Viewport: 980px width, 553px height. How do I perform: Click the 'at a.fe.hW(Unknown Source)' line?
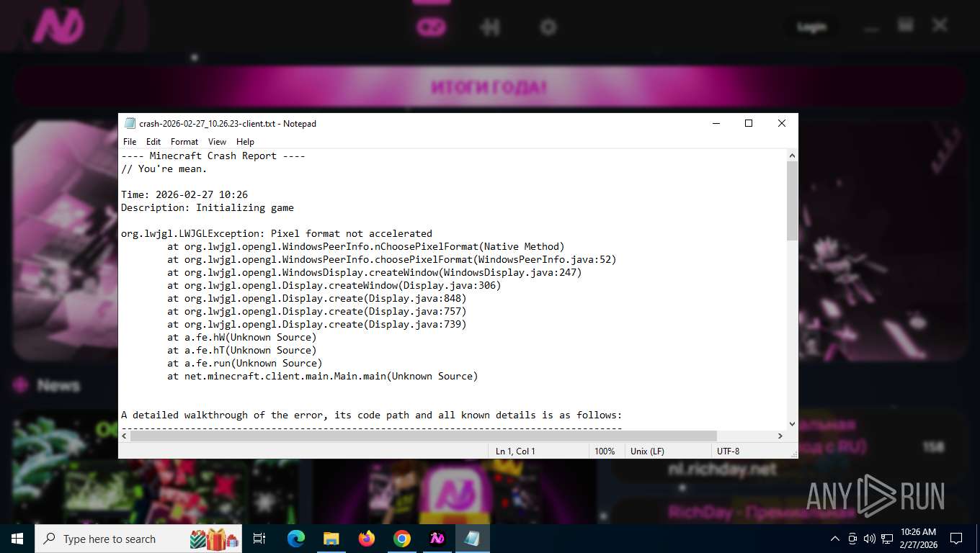click(x=242, y=337)
